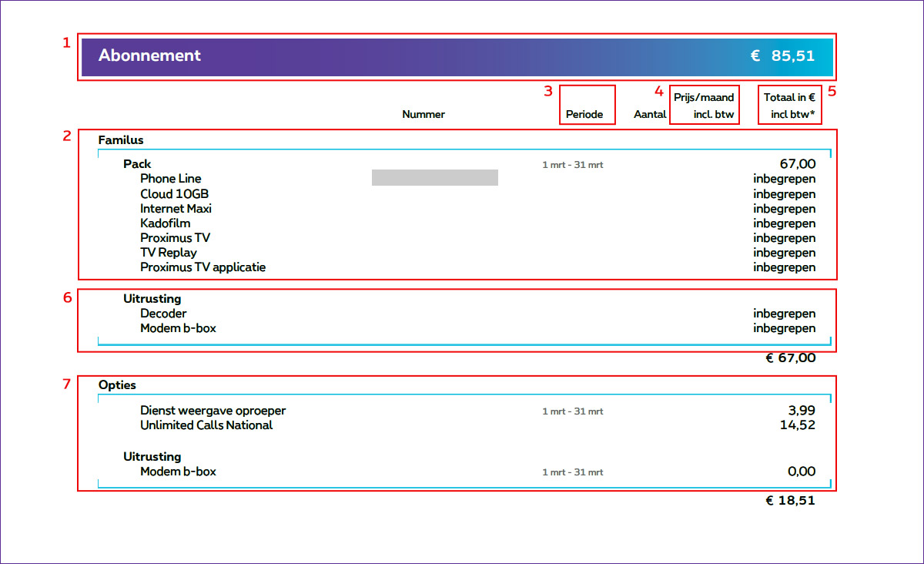Screen dimensions: 924x564
Task: Select the Prijs/maand incl. btw header
Action: (x=704, y=106)
